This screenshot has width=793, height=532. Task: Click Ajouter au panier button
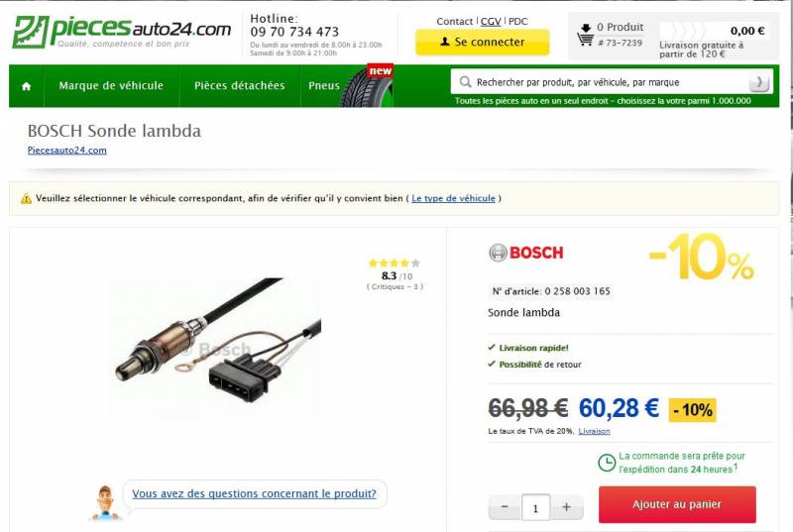677,504
